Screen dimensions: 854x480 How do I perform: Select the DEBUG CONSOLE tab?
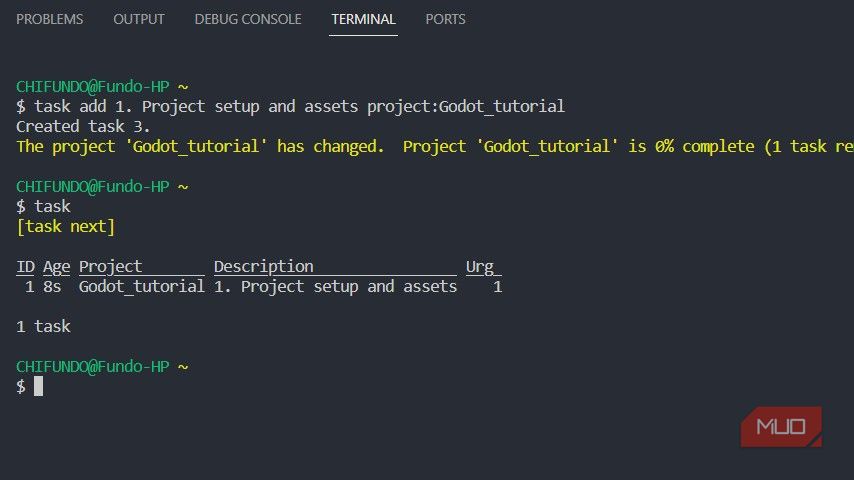pyautogui.click(x=248, y=19)
